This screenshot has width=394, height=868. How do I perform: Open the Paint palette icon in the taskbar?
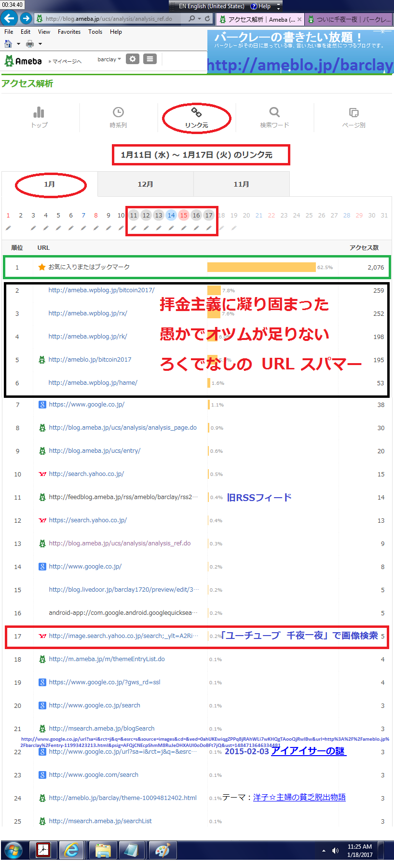(162, 850)
